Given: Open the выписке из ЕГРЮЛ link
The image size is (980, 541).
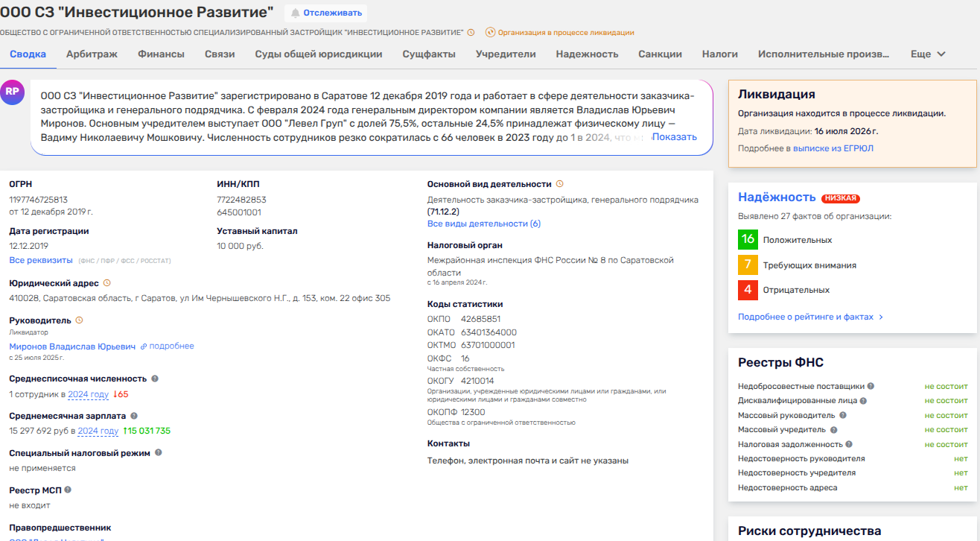Looking at the screenshot, I should click(833, 149).
